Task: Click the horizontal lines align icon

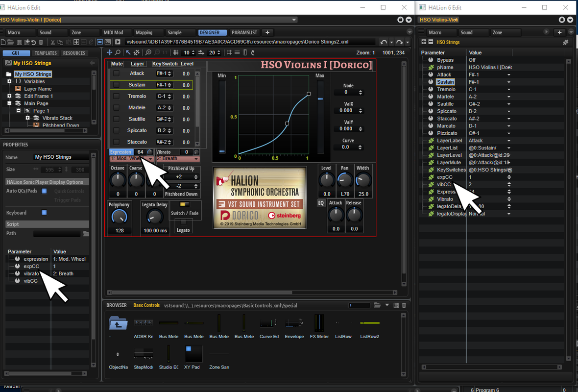Action: 237,52
